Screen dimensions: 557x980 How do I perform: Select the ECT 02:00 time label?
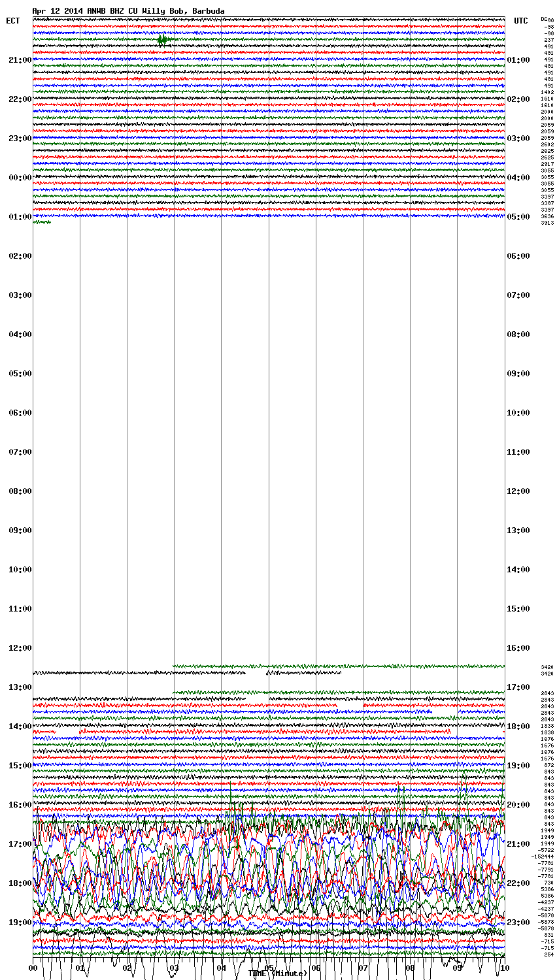(20, 256)
